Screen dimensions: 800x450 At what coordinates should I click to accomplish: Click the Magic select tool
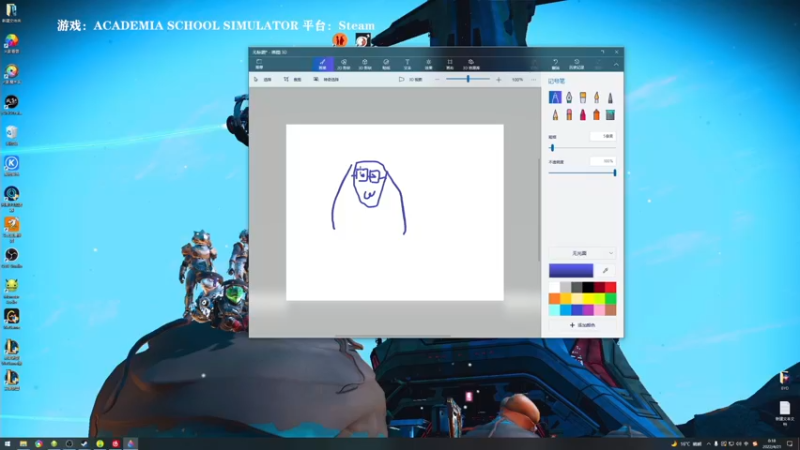[326, 80]
